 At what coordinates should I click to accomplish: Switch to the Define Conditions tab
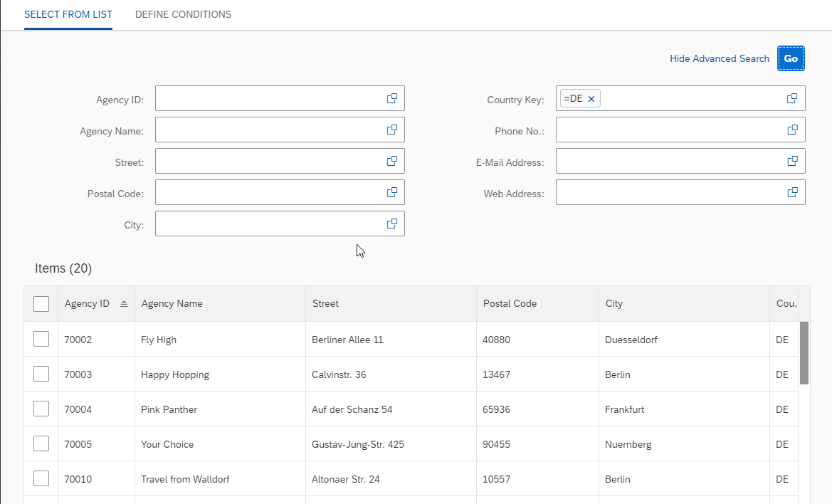183,14
